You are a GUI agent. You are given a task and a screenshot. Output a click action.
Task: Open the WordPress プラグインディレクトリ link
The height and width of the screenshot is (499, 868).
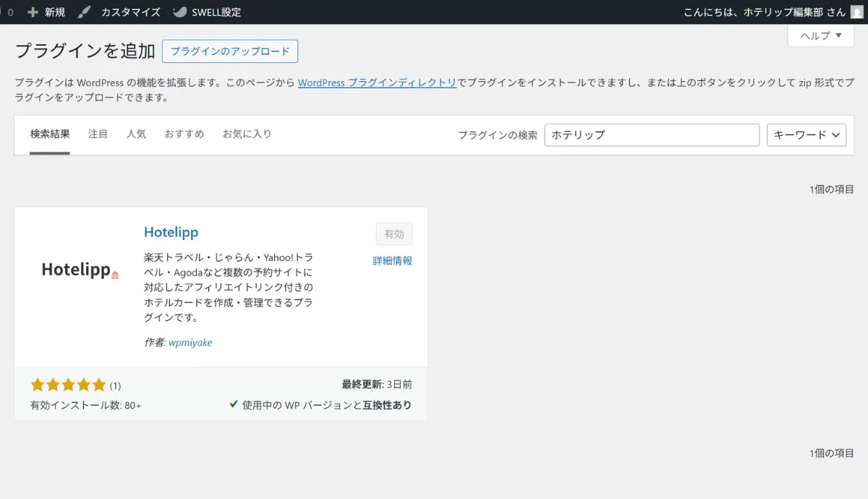click(x=377, y=82)
